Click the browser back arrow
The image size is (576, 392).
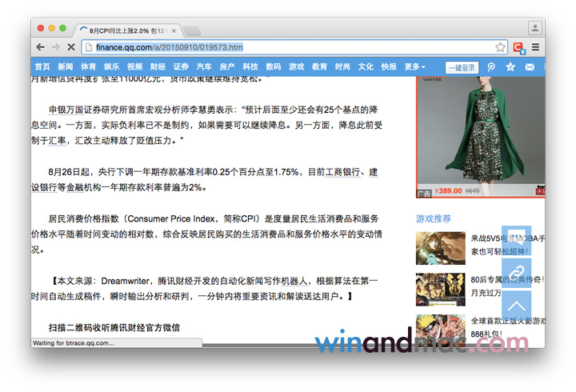click(41, 47)
